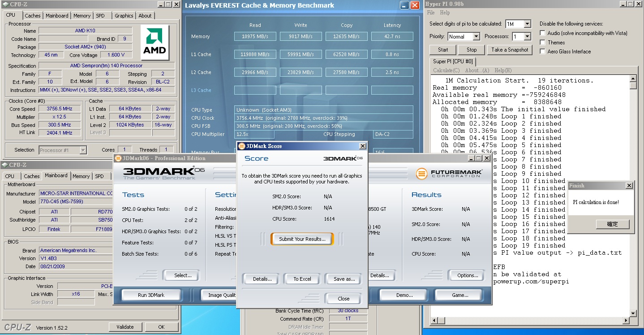Click the Image Quality button in 3DMark06
644x335 pixels.
coord(219,295)
